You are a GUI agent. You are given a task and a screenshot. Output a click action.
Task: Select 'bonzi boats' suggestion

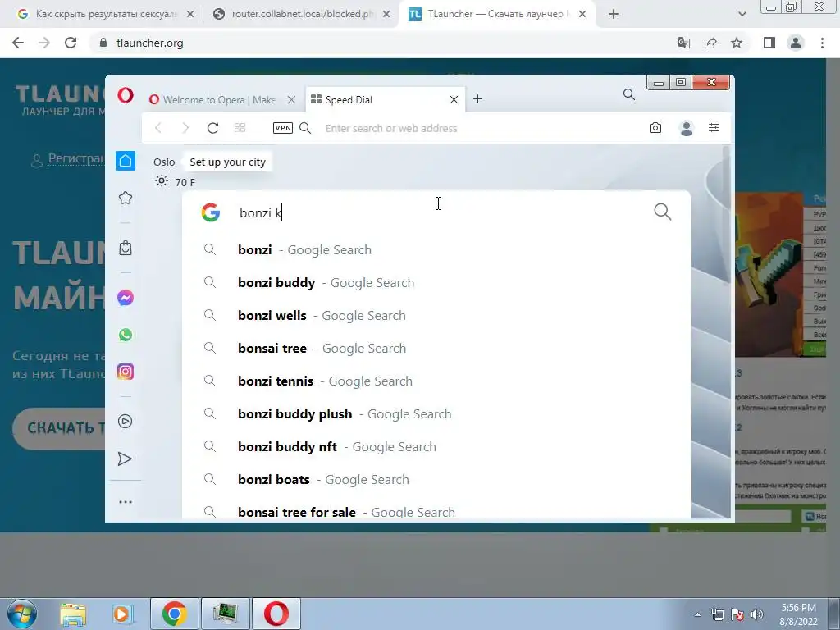(x=436, y=479)
